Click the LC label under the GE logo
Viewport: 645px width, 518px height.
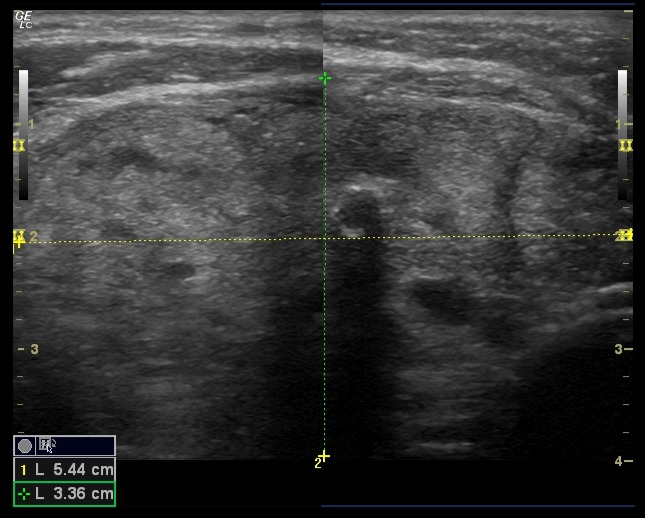pyautogui.click(x=25, y=24)
